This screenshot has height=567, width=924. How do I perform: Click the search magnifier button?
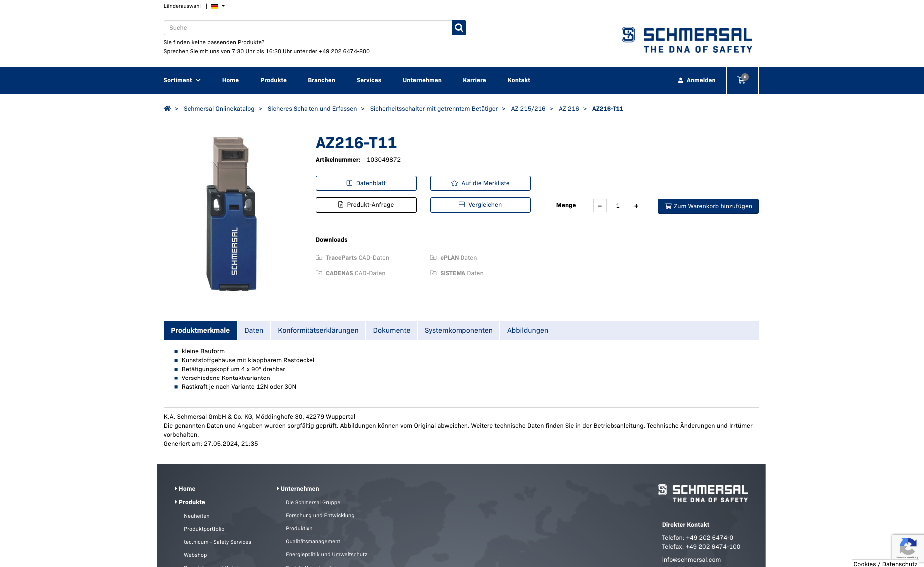coord(459,28)
